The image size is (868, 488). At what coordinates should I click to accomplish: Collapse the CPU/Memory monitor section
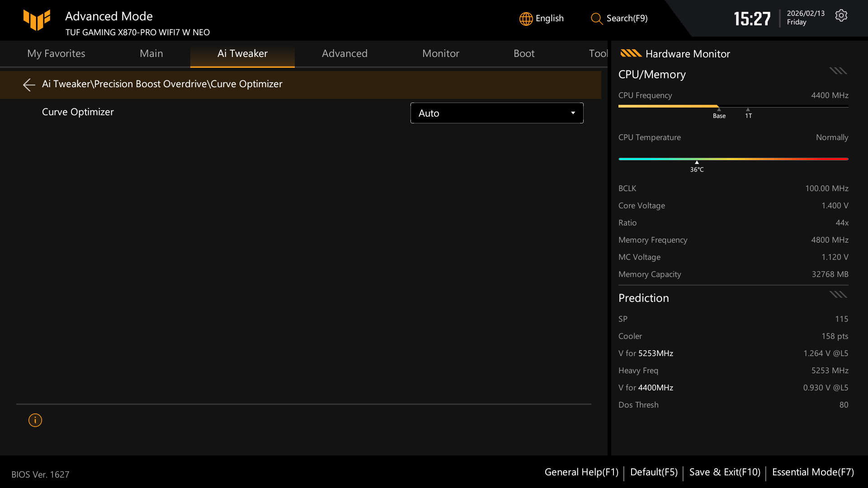tap(838, 71)
